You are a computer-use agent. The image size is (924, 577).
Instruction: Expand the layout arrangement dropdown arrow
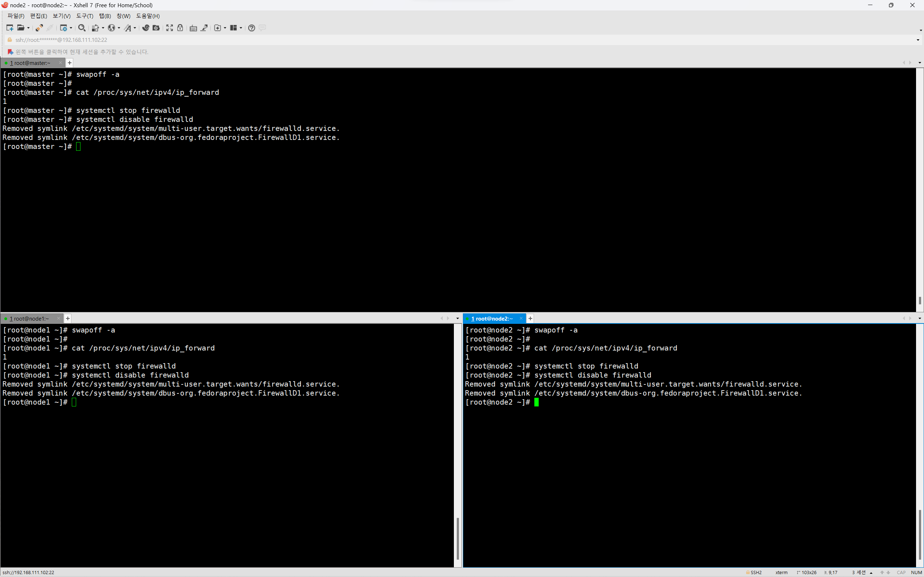pos(241,28)
